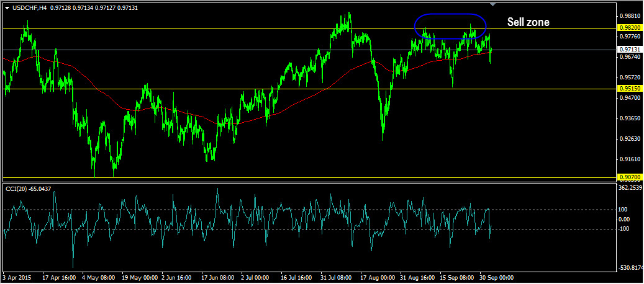The width and height of the screenshot is (644, 284).
Task: Click the current price 0.97131 label
Action: [630, 49]
